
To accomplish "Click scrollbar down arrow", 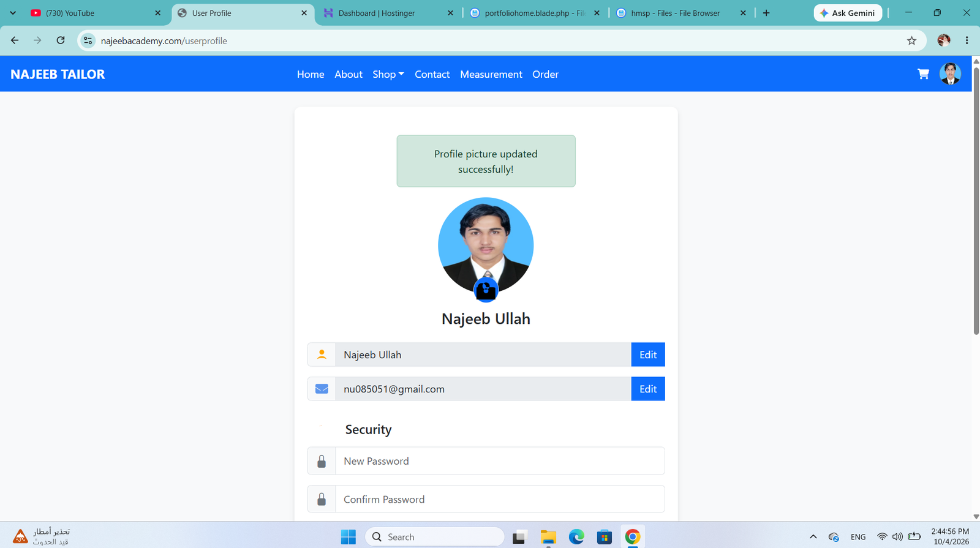I will click(x=976, y=517).
